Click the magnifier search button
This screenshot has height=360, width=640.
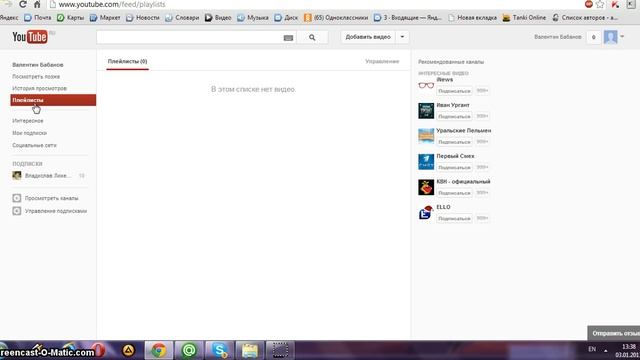pyautogui.click(x=312, y=37)
